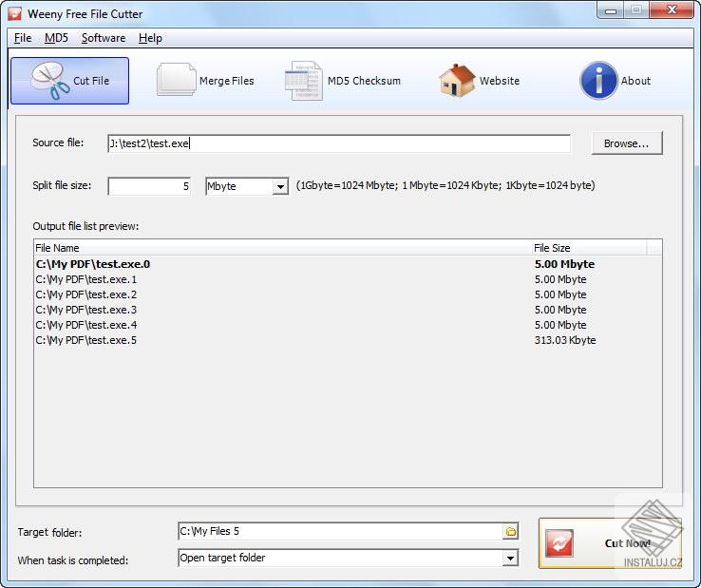Viewport: 701px width, 588px height.
Task: Select row C:\My PDF\test.exe.5
Action: [x=348, y=340]
